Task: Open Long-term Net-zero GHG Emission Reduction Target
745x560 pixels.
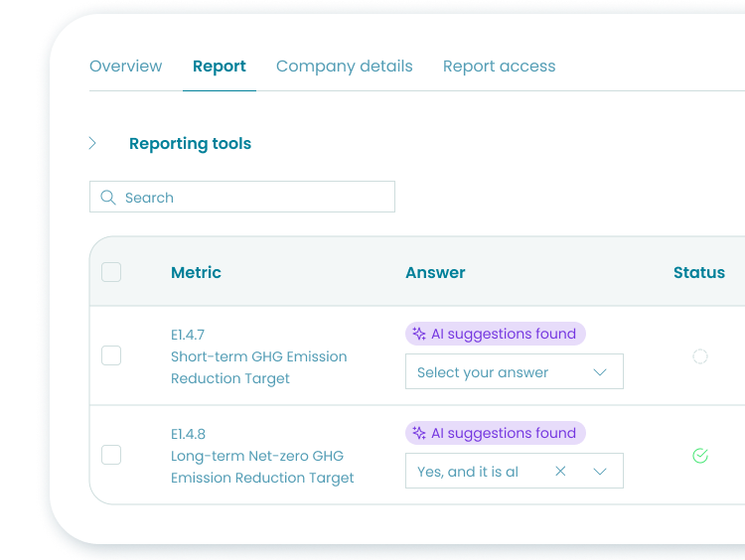Action: (262, 467)
